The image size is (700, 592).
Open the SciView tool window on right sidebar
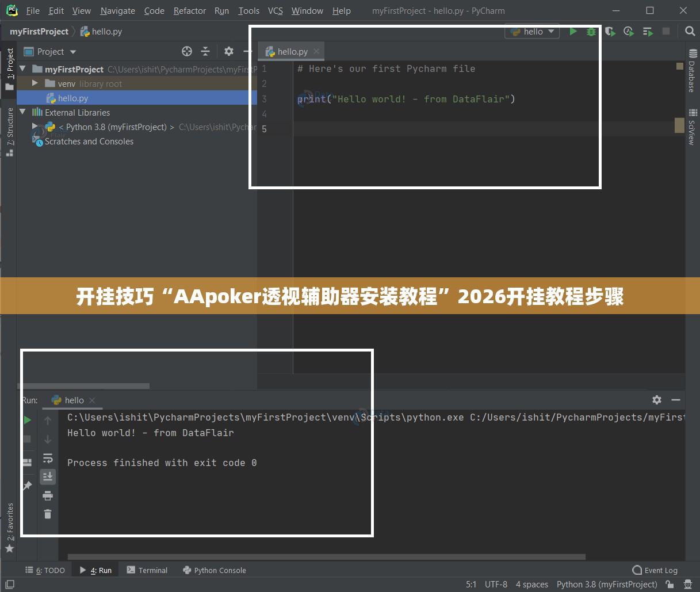point(692,127)
